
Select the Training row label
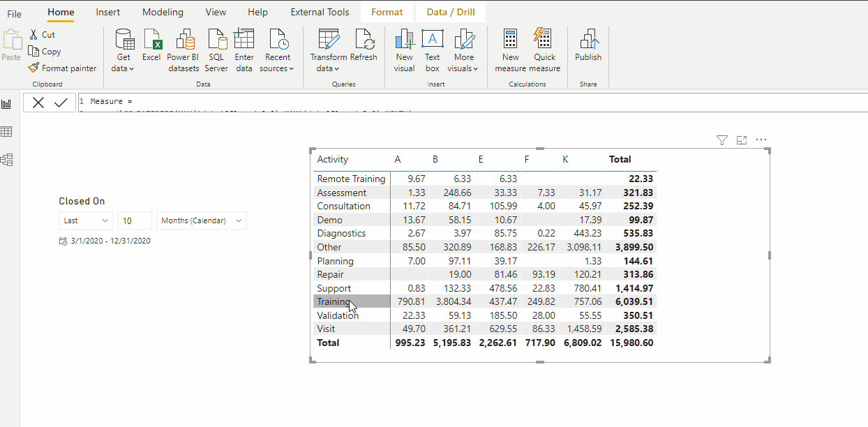[x=334, y=301]
